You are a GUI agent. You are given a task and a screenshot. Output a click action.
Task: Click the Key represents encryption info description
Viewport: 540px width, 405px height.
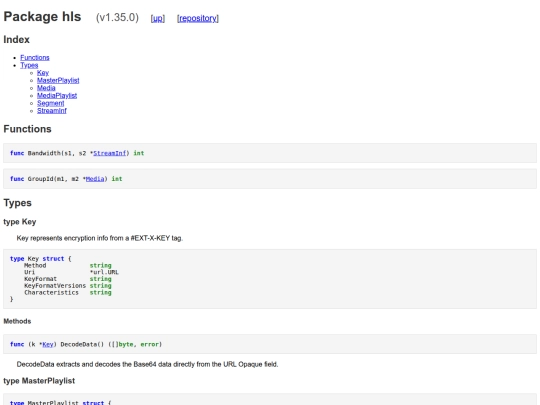pos(100,238)
